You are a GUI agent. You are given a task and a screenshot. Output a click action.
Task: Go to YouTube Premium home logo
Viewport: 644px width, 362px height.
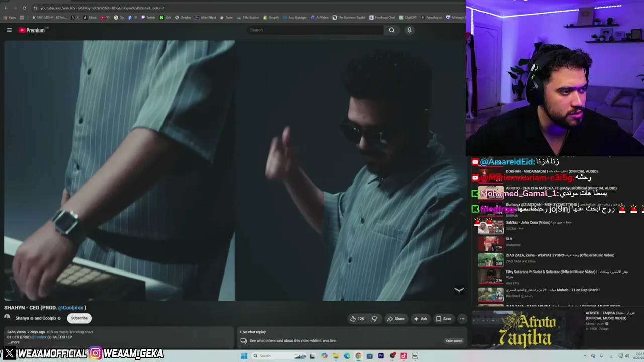click(x=32, y=30)
